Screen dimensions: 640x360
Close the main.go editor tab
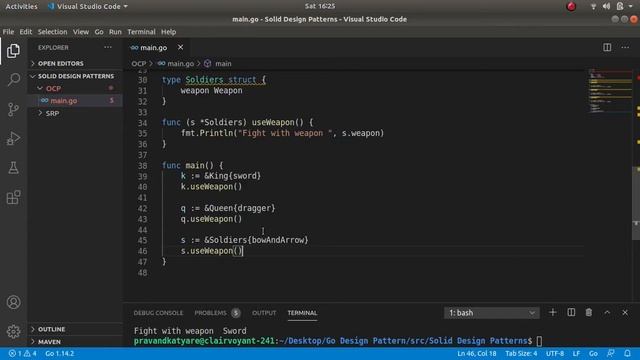point(180,47)
